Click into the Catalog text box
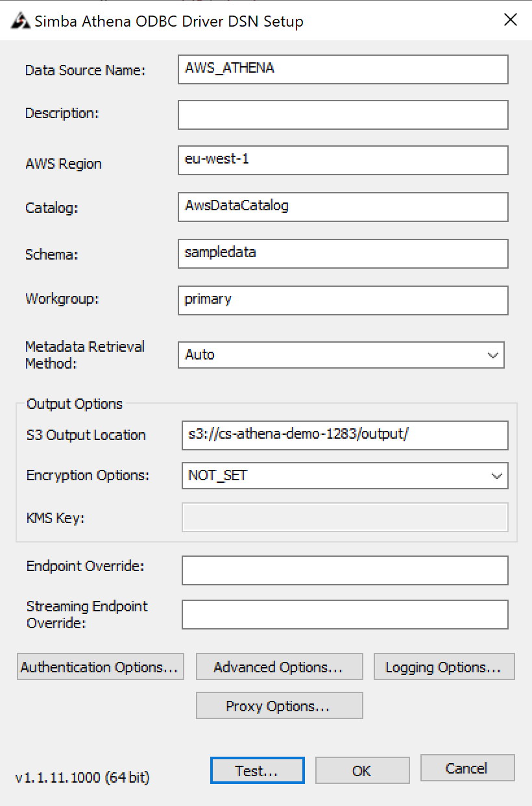Screen dimensions: 532x806 343,207
